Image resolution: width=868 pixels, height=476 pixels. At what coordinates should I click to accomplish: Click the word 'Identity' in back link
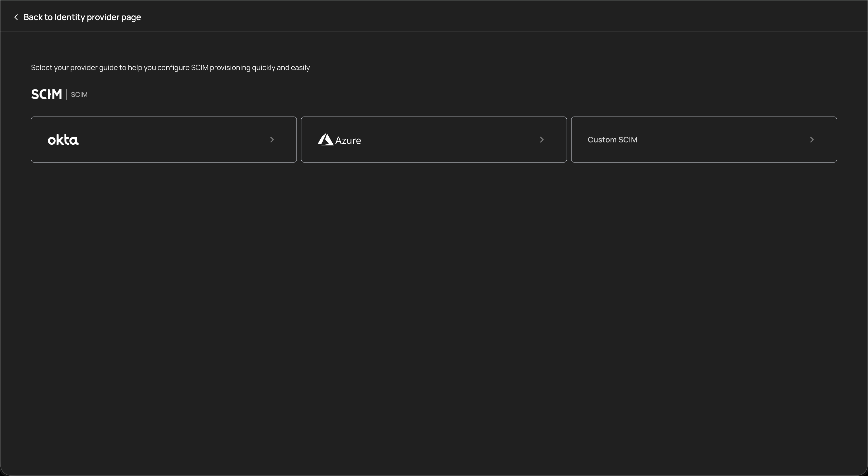tap(70, 17)
